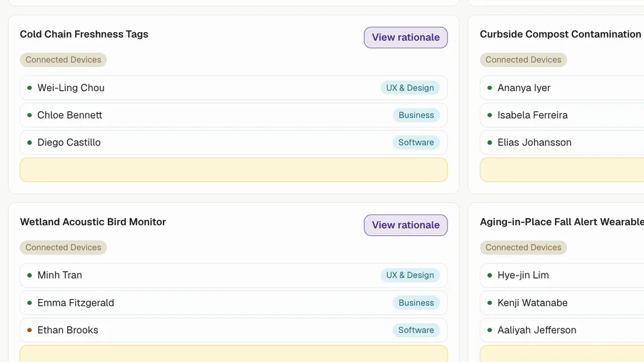Select the Cold Chain Freshness Tags title
644x362 pixels.
tap(85, 34)
